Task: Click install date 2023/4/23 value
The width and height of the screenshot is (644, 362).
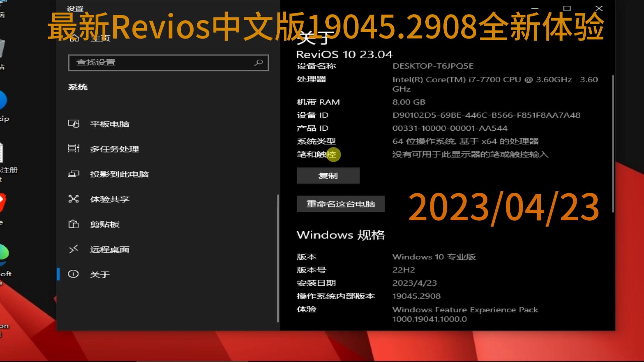Action: [x=415, y=283]
